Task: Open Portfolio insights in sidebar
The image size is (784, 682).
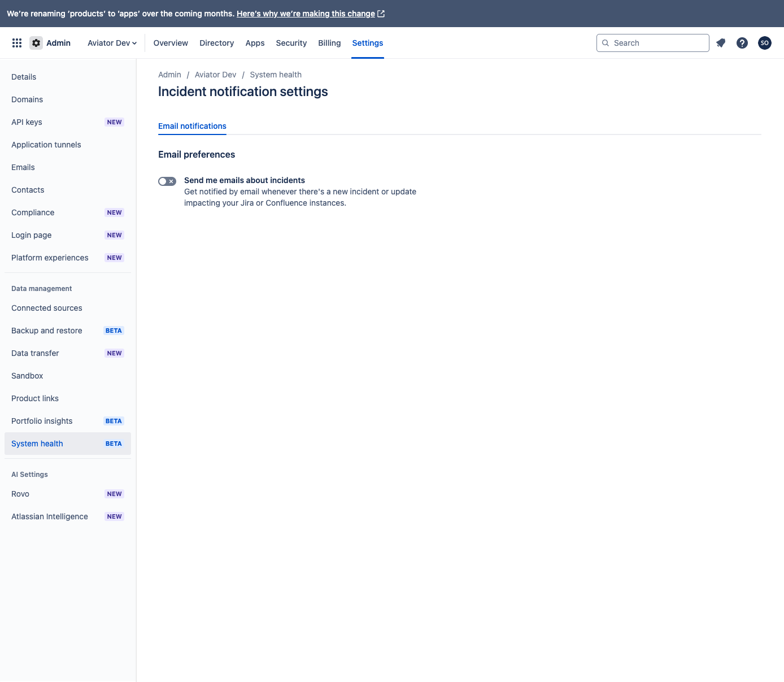Action: 68,421
